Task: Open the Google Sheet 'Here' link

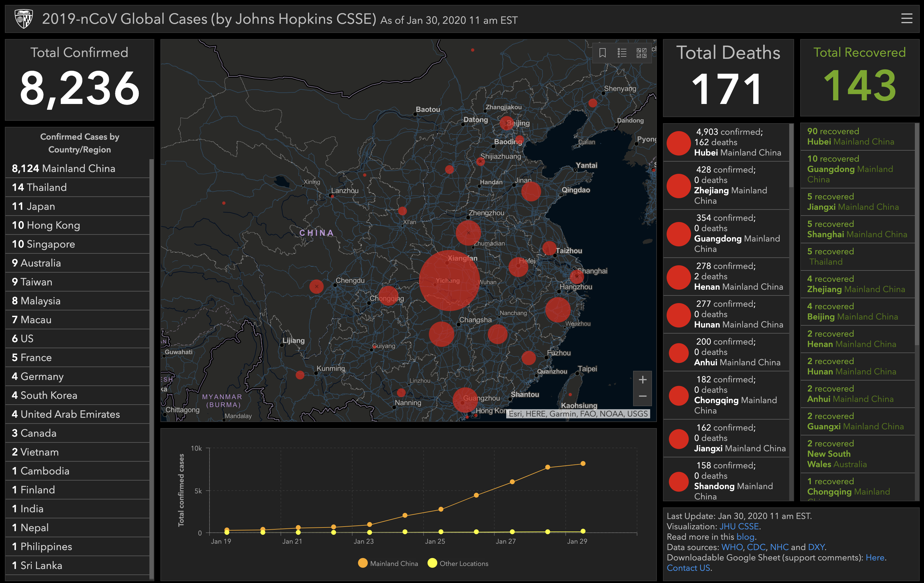Action: point(875,558)
